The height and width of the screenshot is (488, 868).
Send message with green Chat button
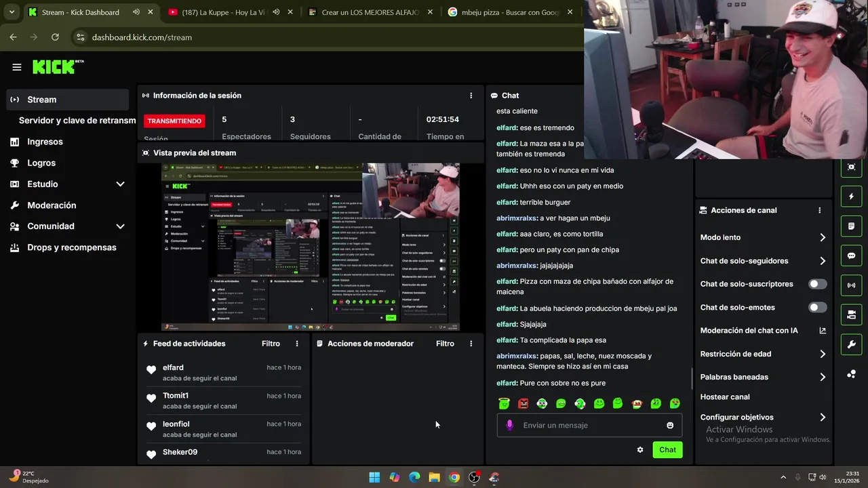pos(667,449)
